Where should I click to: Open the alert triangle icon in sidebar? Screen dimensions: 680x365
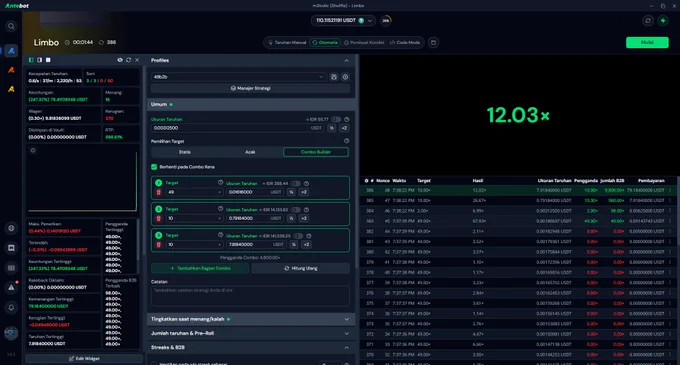[x=11, y=287]
